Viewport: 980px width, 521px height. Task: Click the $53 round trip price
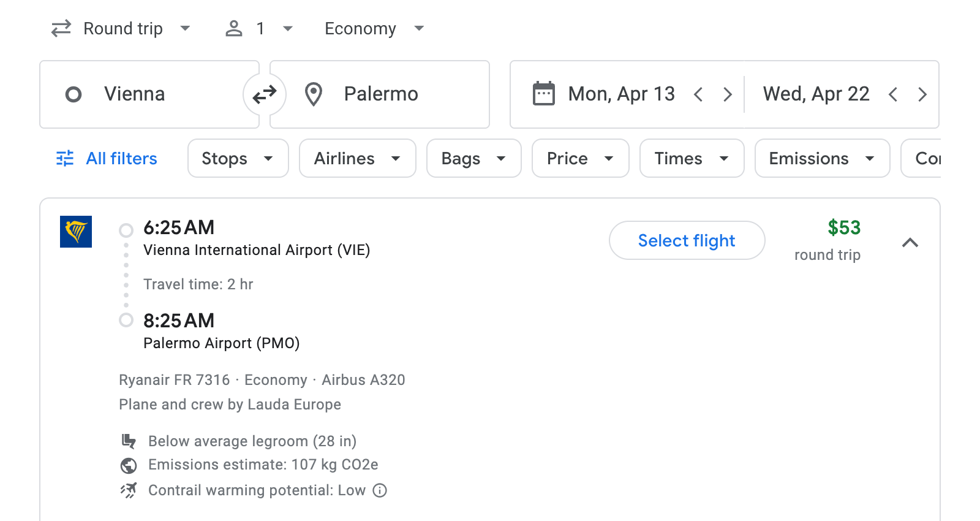pos(844,227)
